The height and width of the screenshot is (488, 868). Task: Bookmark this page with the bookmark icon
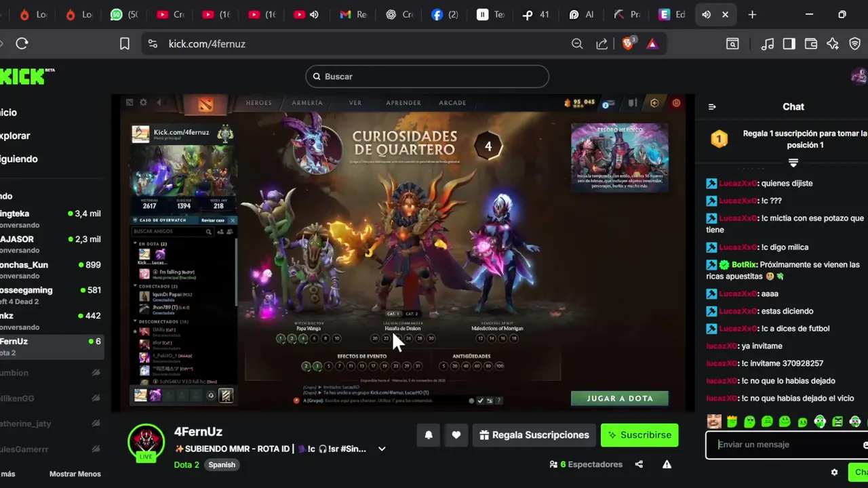(125, 43)
